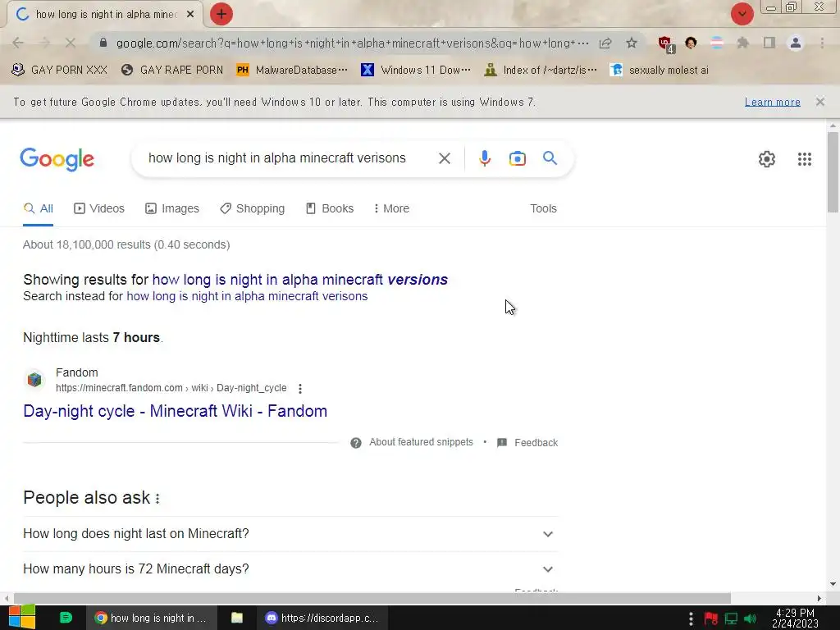Expand 'How long does night last on Minecraft?'

[290, 534]
